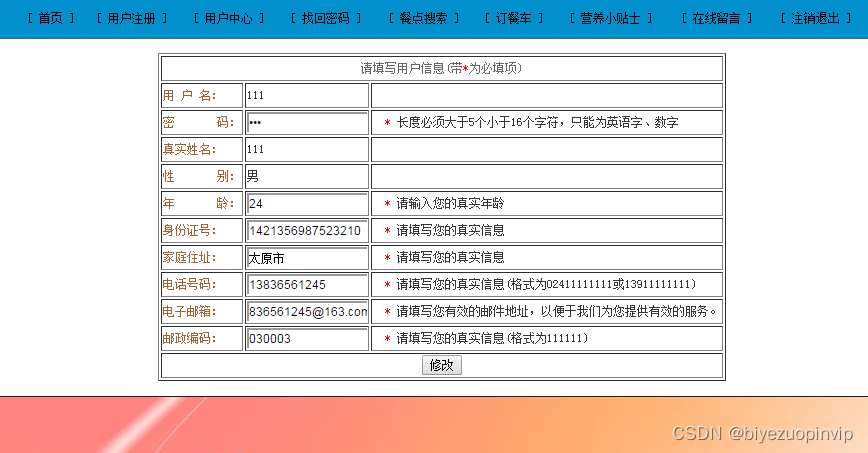Select the email hint about 有效的邮件地址

pyautogui.click(x=556, y=312)
